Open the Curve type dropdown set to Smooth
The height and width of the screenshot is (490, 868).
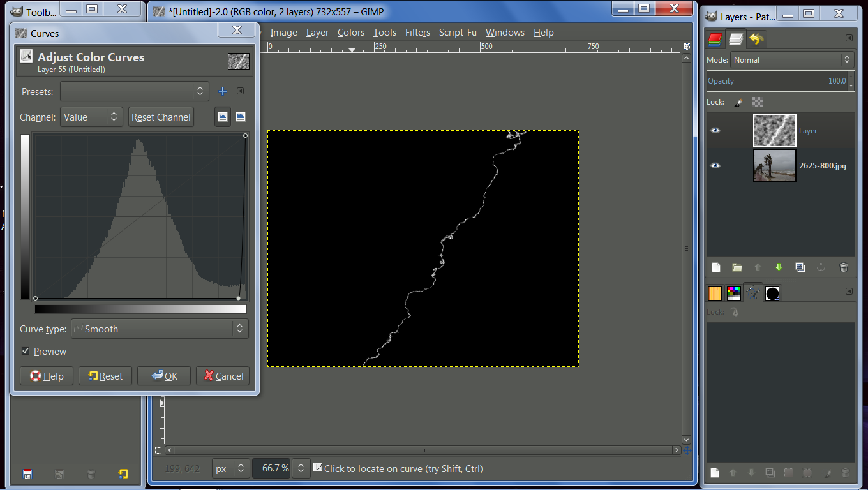tap(160, 329)
